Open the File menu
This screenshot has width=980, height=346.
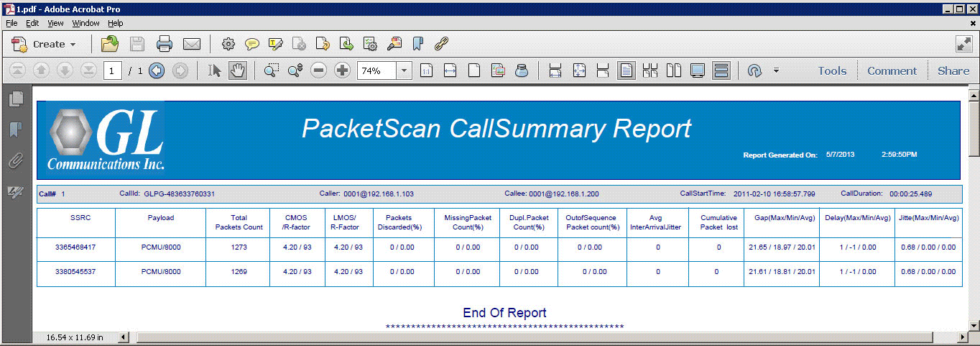[11, 23]
